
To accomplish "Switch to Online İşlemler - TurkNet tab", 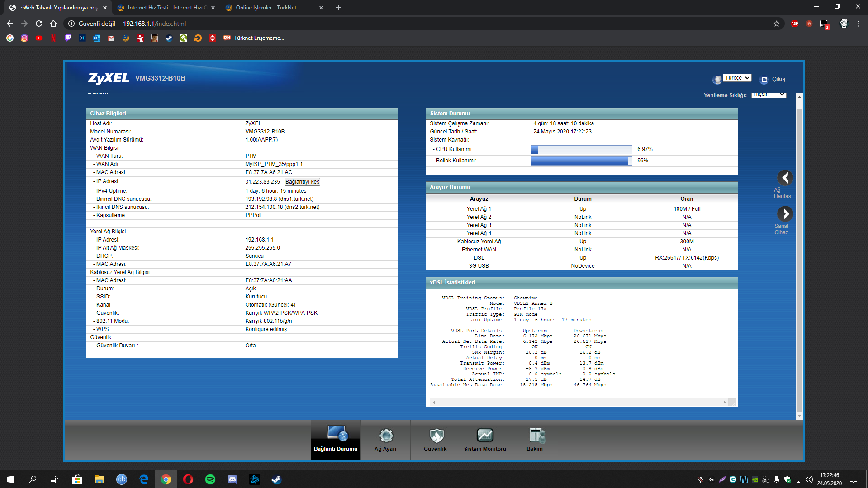I will tap(274, 8).
